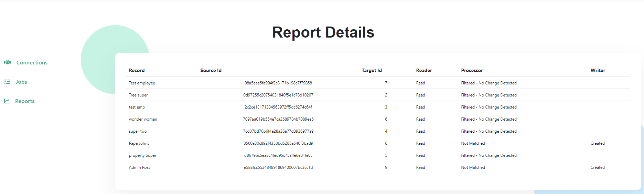644x194 pixels.
Task: Click target id 8 for Papa Johns
Action: pos(386,143)
